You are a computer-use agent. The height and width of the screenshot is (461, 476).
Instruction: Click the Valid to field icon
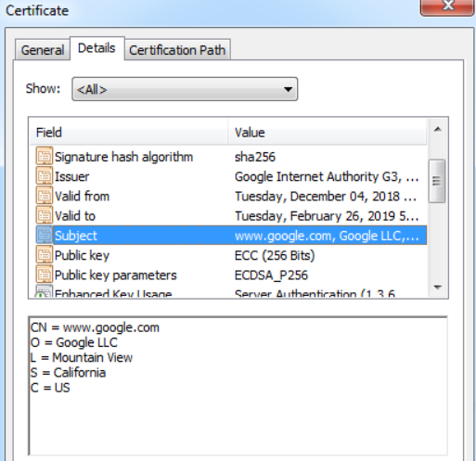click(45, 215)
